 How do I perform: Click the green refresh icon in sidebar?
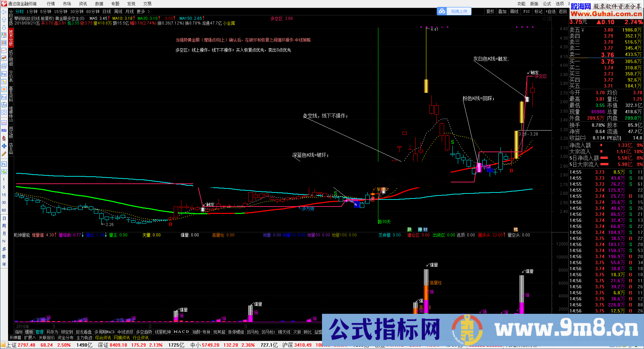[4, 172]
